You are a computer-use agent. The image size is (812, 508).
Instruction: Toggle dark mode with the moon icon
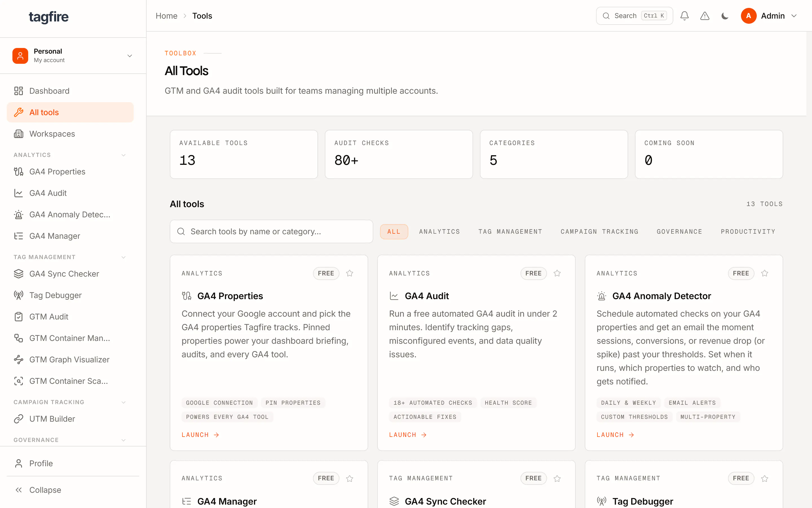725,16
